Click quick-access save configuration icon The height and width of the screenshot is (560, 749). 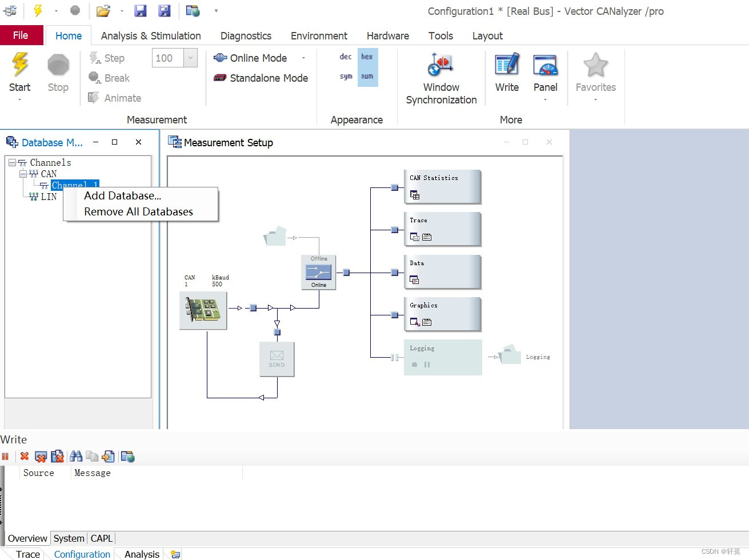[141, 10]
